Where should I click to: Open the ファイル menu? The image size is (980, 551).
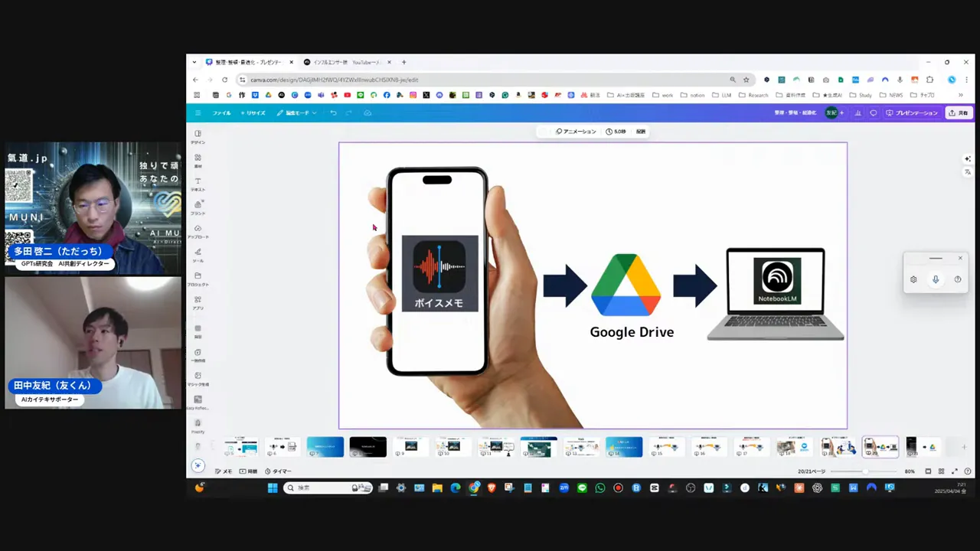click(221, 112)
